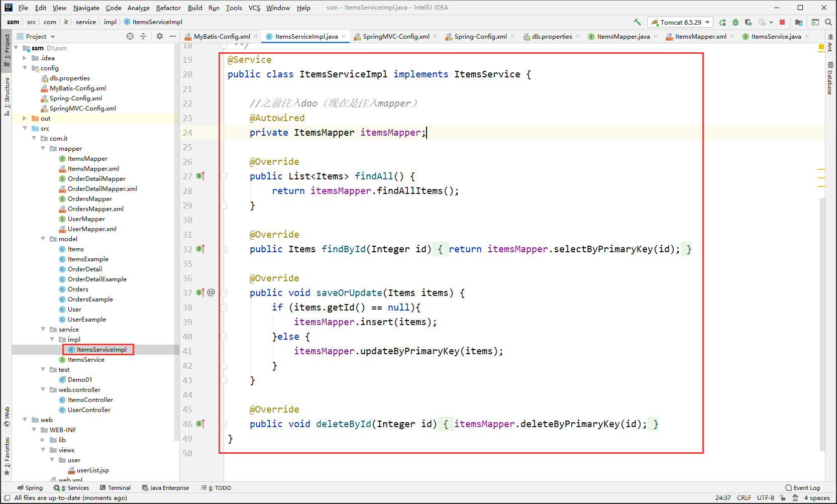Screen dimensions: 837x504
Task: Open the Project view dropdown
Action: coord(36,36)
